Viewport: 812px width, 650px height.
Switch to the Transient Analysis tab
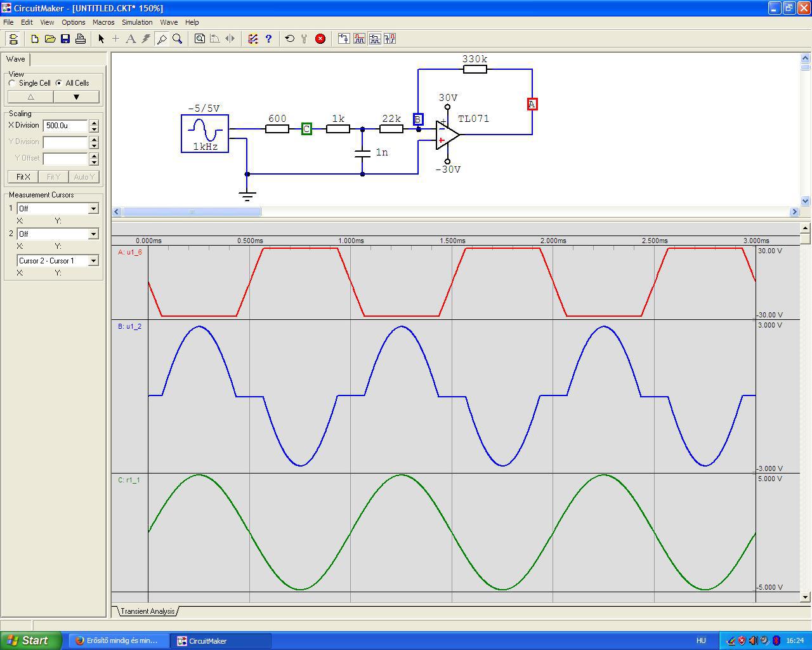(x=148, y=611)
